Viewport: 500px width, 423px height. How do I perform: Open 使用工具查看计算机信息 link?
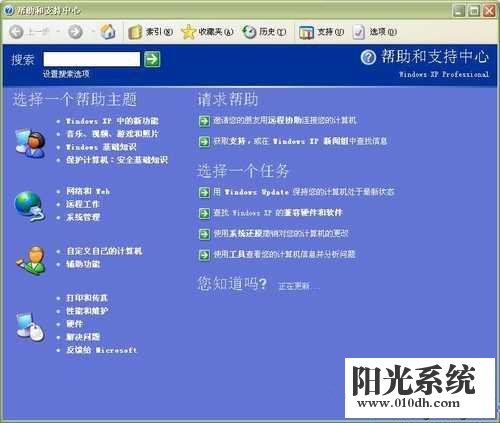click(285, 254)
